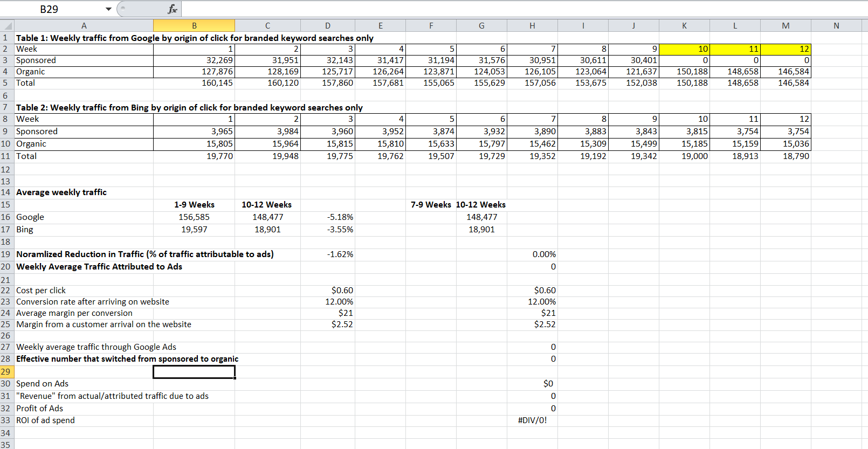This screenshot has width=868, height=449.
Task: Click Noramlized Reduction in Traffic label
Action: point(145,254)
